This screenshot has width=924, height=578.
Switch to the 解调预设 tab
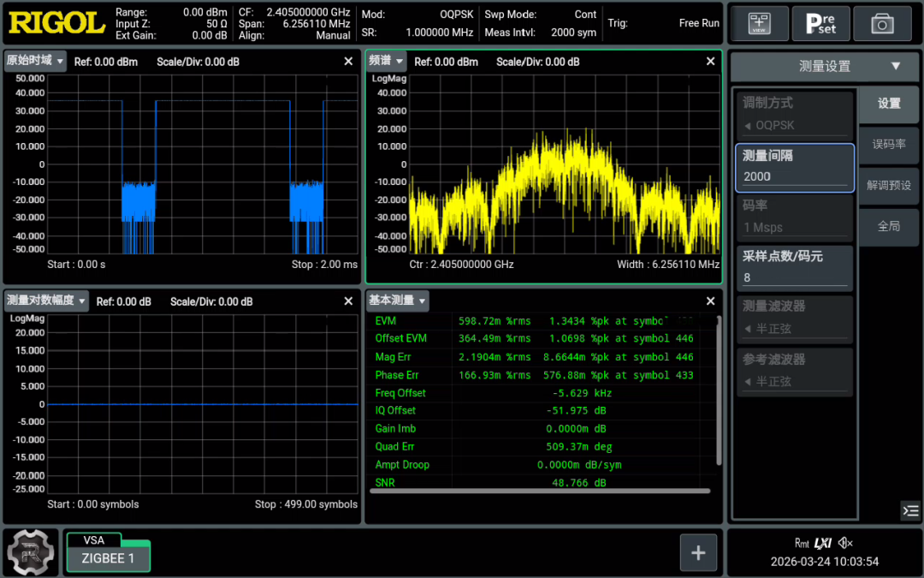[889, 185]
